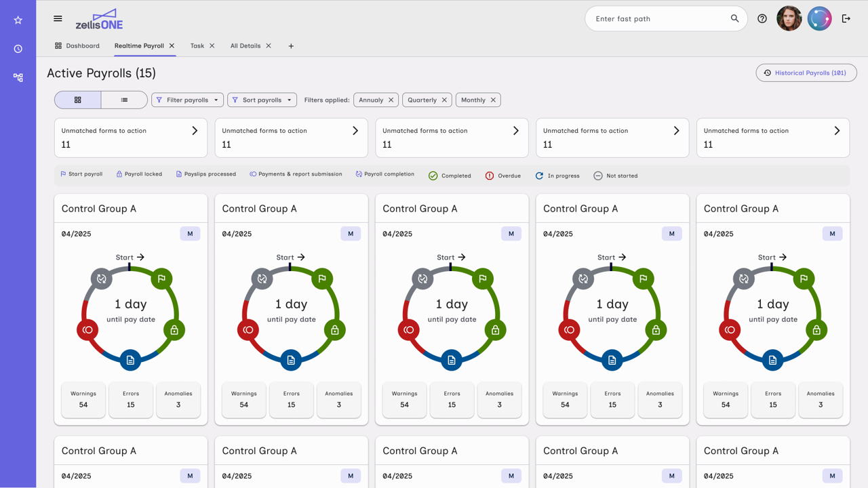Click the 'Filters applied:' label
The height and width of the screenshot is (488, 868).
pos(327,100)
